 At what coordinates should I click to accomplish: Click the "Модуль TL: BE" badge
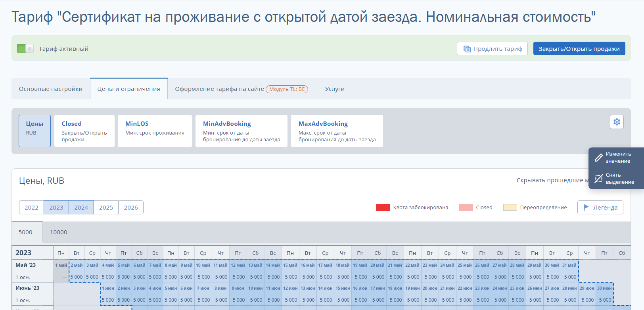287,89
